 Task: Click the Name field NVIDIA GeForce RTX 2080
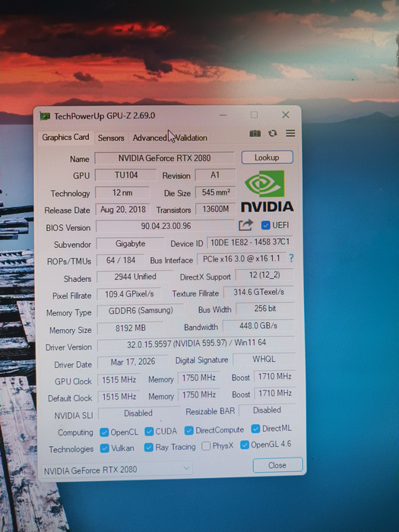[164, 158]
